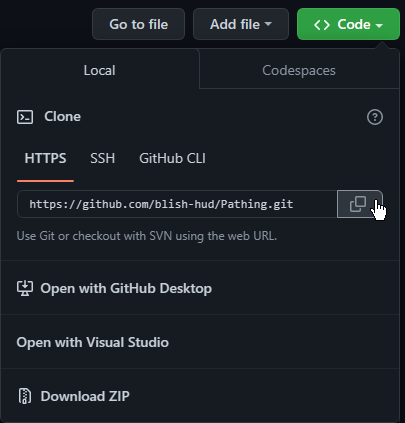Choose the SSH clone option
Viewport: 405px width, 423px height.
click(x=103, y=158)
